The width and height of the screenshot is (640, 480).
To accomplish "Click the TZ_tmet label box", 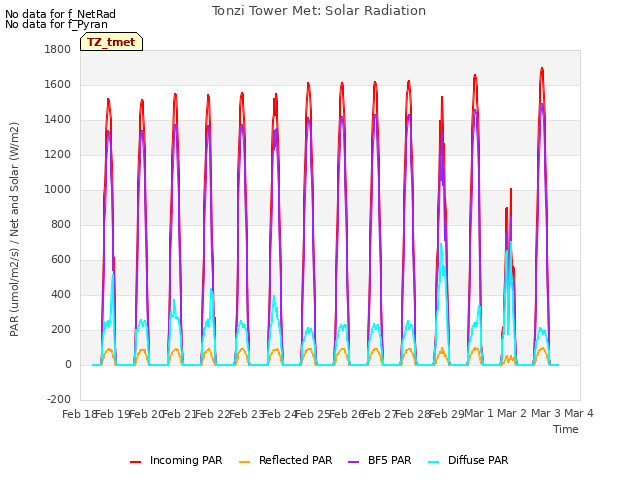I will click(x=111, y=42).
